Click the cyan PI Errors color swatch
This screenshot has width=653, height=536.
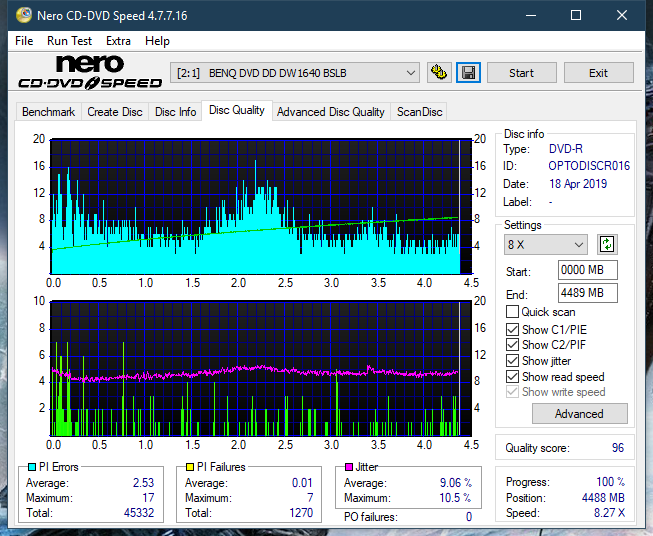[x=32, y=467]
